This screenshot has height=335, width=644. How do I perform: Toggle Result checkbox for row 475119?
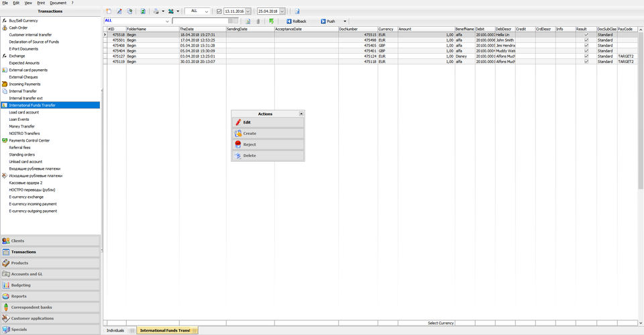pyautogui.click(x=586, y=62)
